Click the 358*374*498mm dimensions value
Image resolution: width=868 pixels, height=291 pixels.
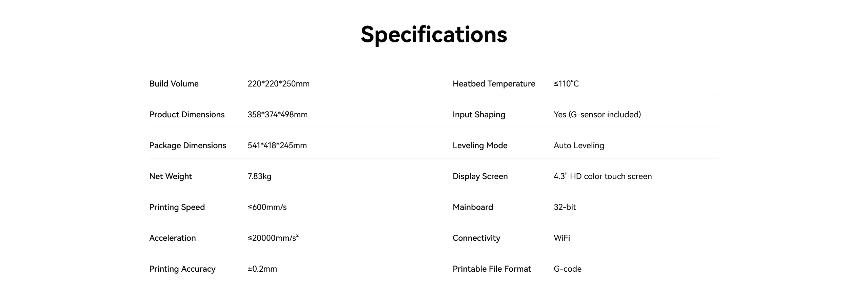(277, 115)
